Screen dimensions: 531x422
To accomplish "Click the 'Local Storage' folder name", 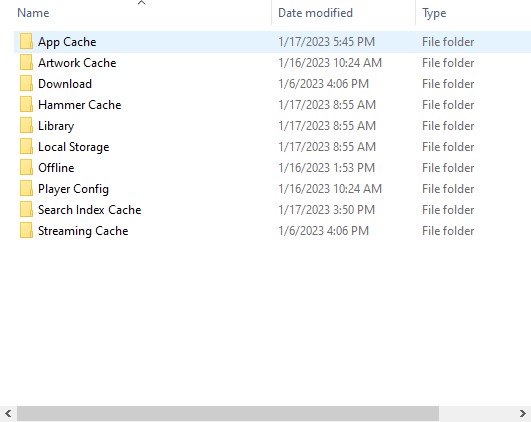I will (73, 147).
